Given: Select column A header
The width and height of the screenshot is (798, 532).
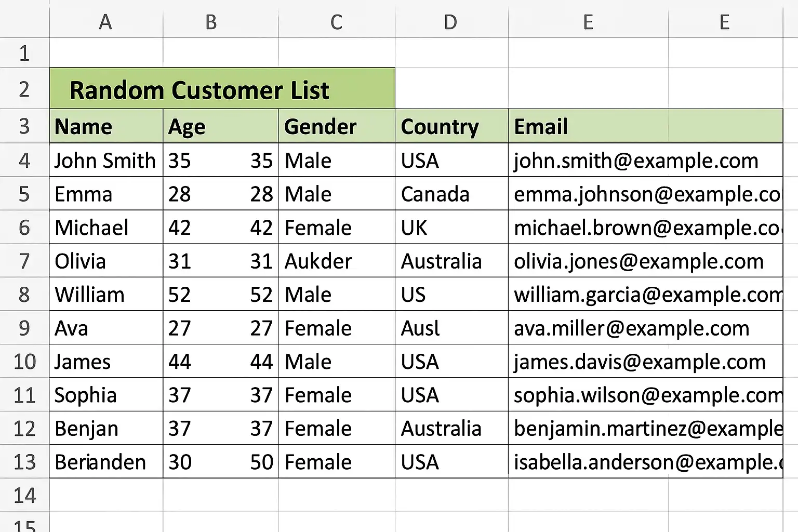Looking at the screenshot, I should pos(105,22).
